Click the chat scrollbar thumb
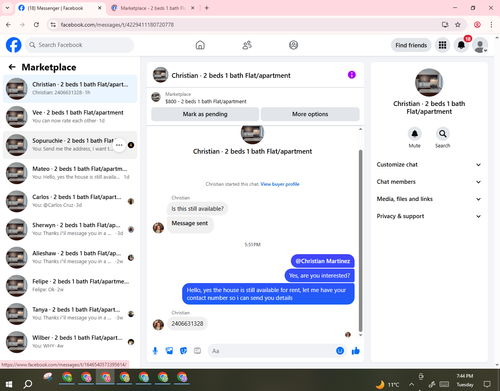Screen dimensions: 500x391 pos(360,240)
